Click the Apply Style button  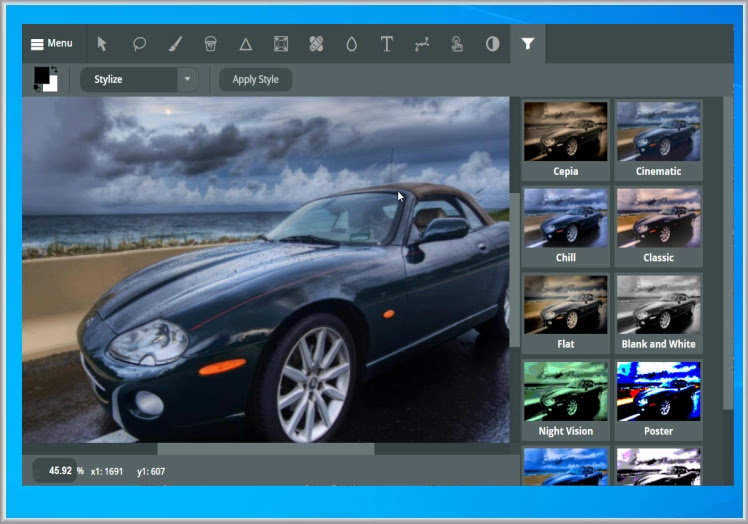click(255, 79)
